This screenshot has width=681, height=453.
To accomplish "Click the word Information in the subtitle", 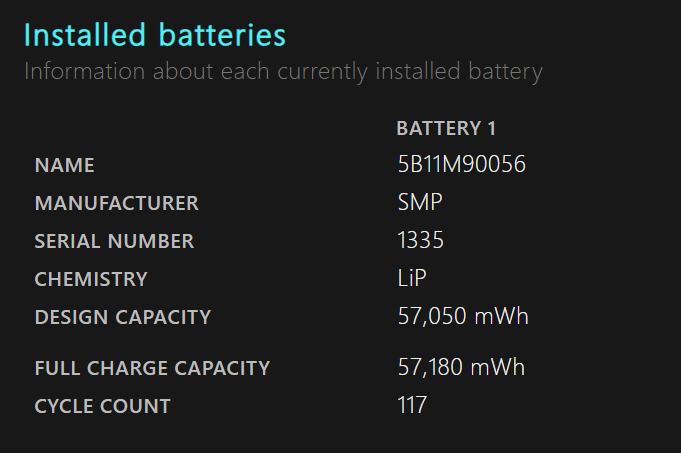I will (85, 71).
